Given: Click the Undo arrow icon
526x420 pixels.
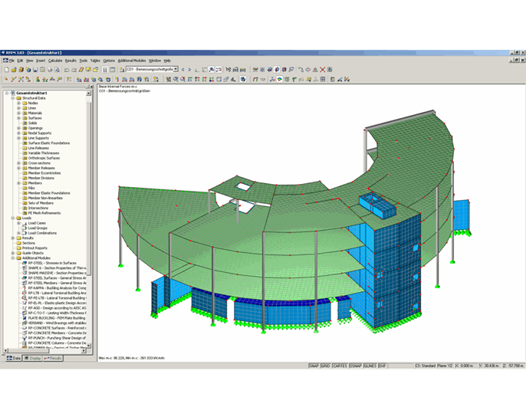Looking at the screenshot, I should pyautogui.click(x=67, y=70).
